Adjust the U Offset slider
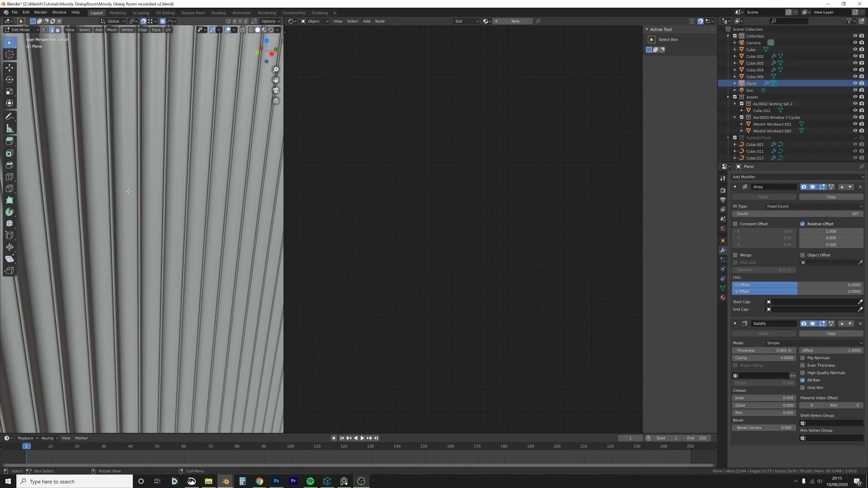868x488 pixels. pyautogui.click(x=797, y=285)
